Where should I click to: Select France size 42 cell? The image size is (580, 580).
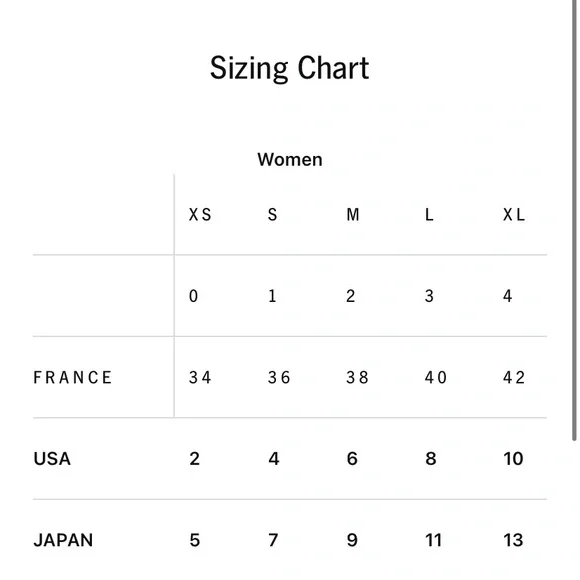[x=514, y=378]
